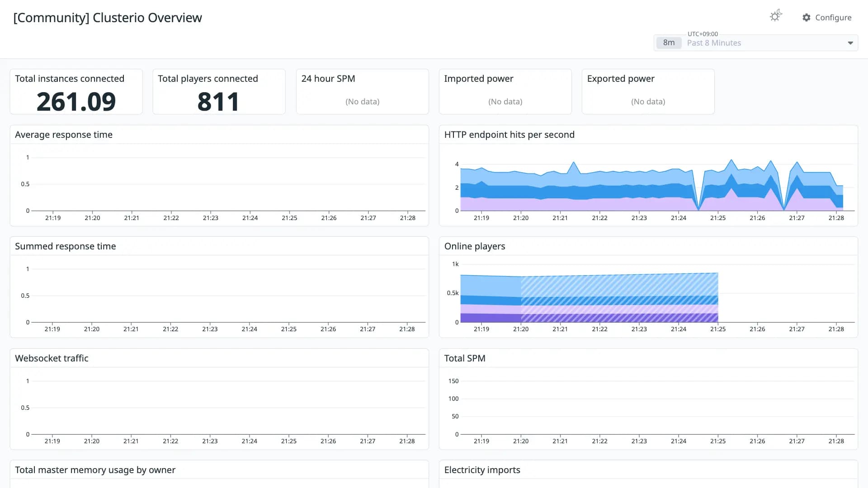Click the Online players graph title
Viewport: 868px width, 488px height.
click(x=475, y=246)
